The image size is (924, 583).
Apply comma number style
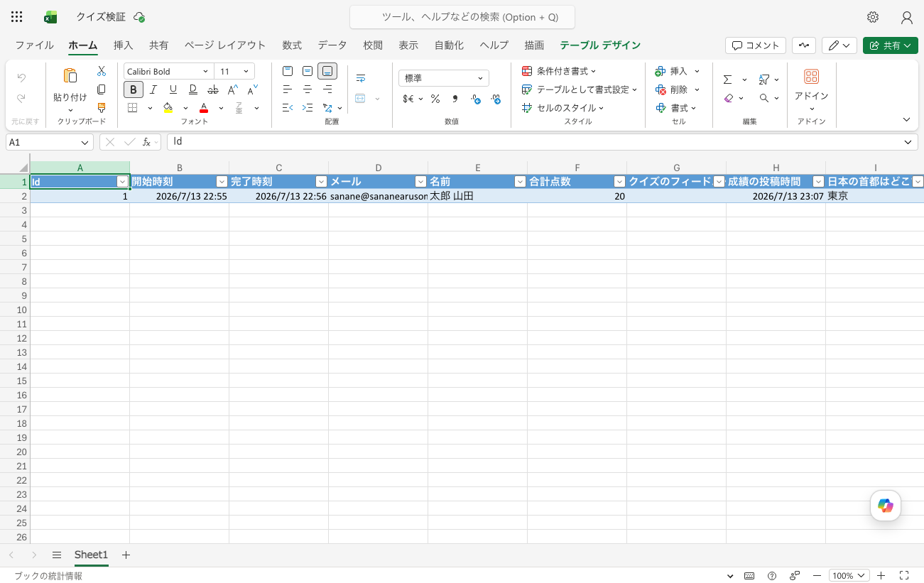[x=455, y=99]
